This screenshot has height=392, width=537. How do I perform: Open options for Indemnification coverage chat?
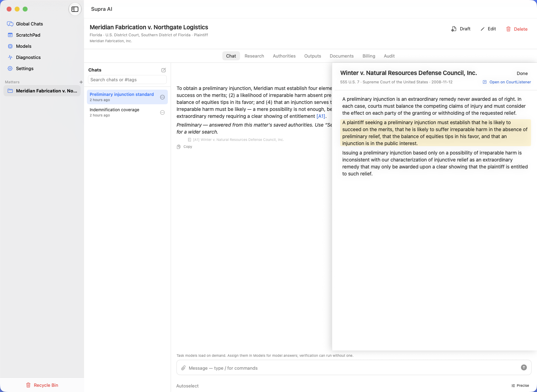[x=162, y=113]
